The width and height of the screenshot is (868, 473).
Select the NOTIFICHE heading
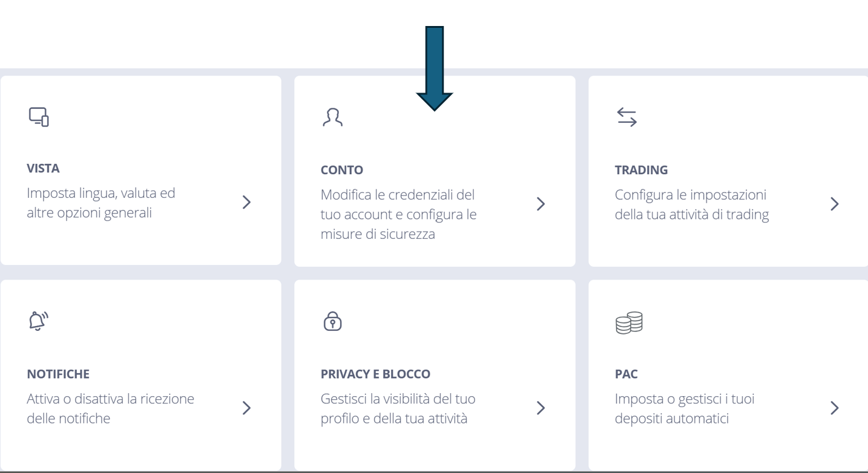(58, 374)
